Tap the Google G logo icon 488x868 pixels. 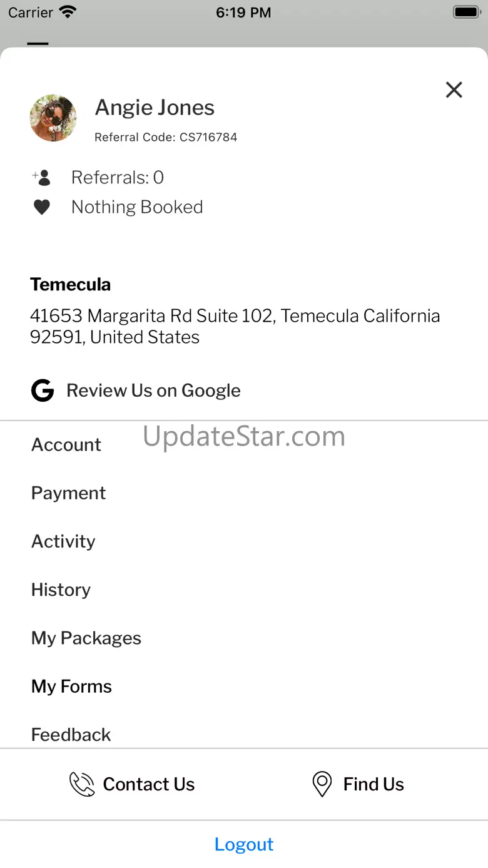[x=43, y=391]
